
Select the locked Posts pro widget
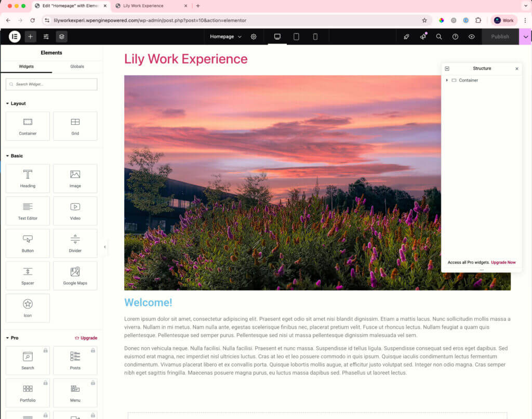tap(75, 361)
